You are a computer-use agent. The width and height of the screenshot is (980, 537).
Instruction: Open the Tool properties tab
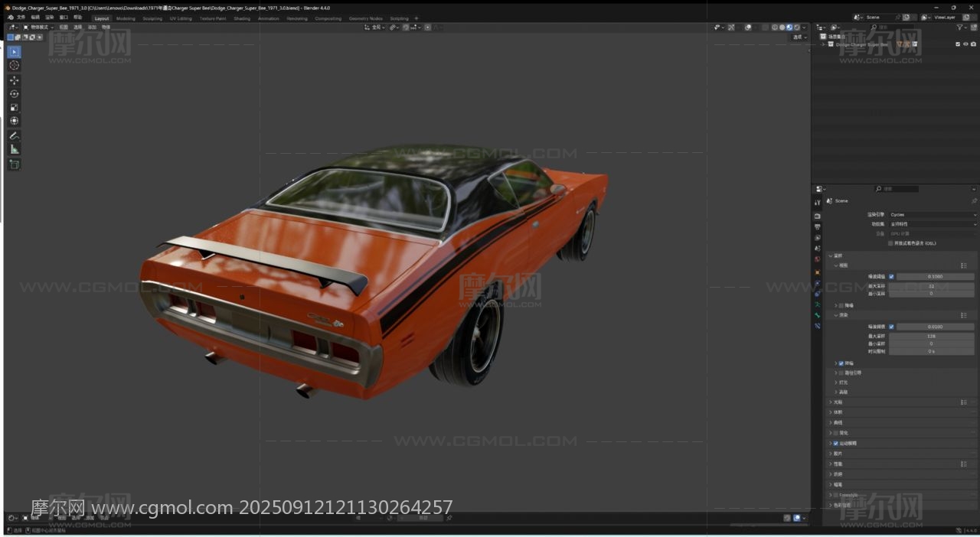pyautogui.click(x=817, y=203)
